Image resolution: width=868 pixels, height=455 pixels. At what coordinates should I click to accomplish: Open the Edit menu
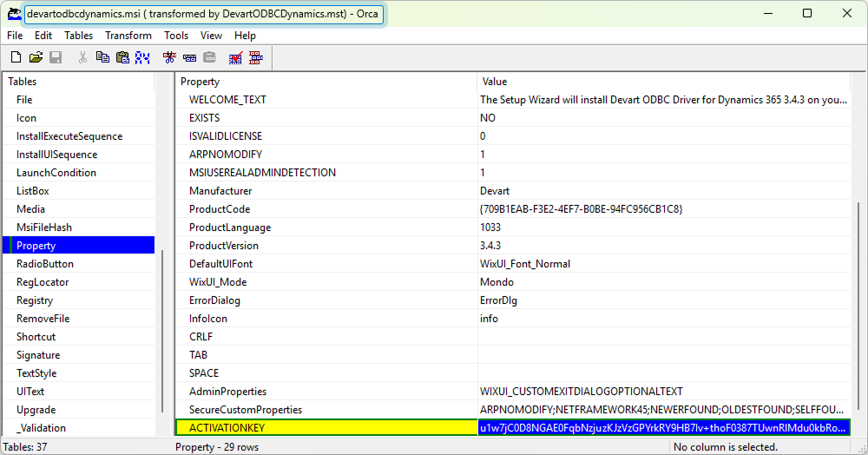point(43,36)
